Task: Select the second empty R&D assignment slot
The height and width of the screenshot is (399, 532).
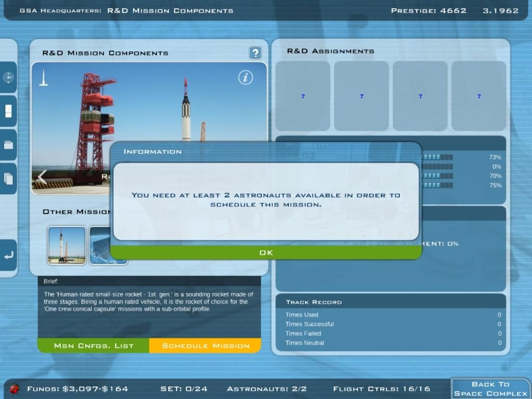Action: (x=362, y=96)
